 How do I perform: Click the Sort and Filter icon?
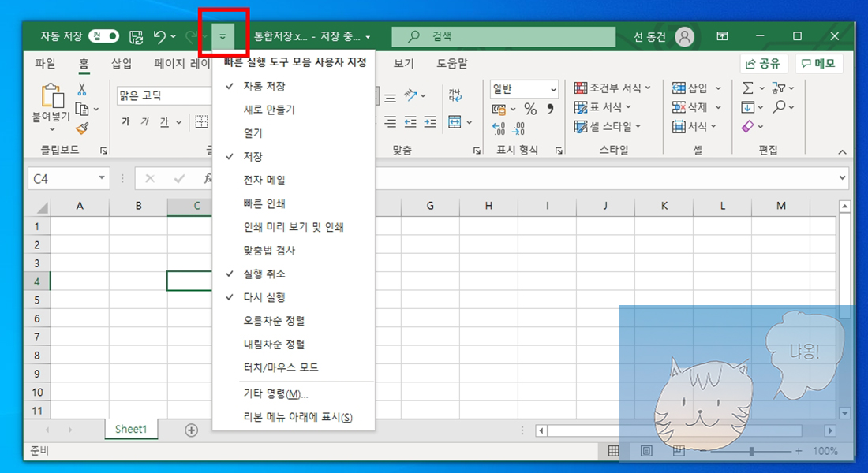pyautogui.click(x=779, y=88)
